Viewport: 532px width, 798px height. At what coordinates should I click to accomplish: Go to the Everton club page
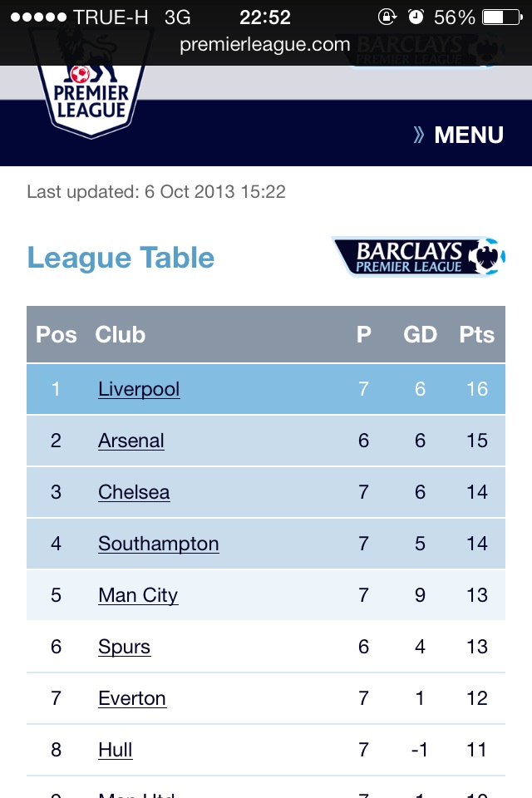132,698
